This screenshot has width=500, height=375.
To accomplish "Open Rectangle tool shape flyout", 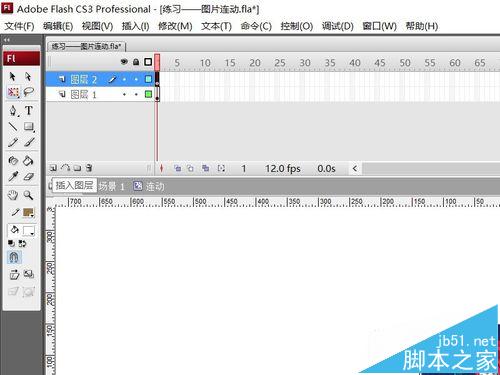I will point(29,127).
